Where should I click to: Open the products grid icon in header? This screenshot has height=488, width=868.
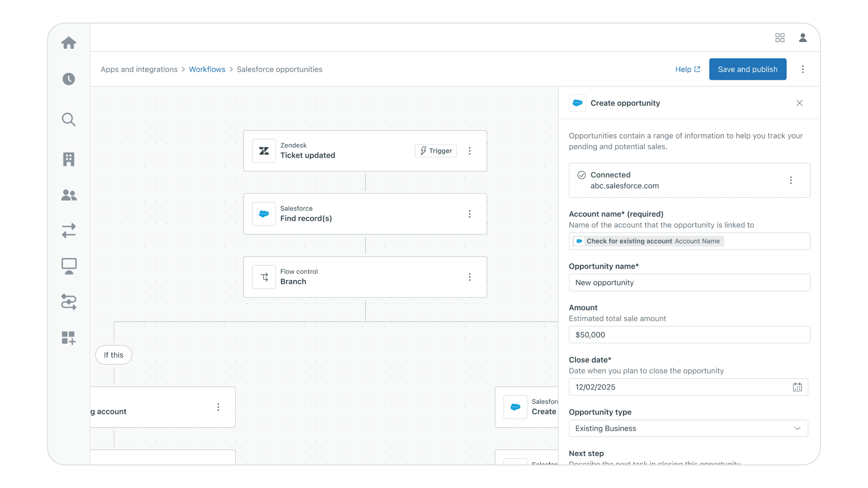(780, 38)
